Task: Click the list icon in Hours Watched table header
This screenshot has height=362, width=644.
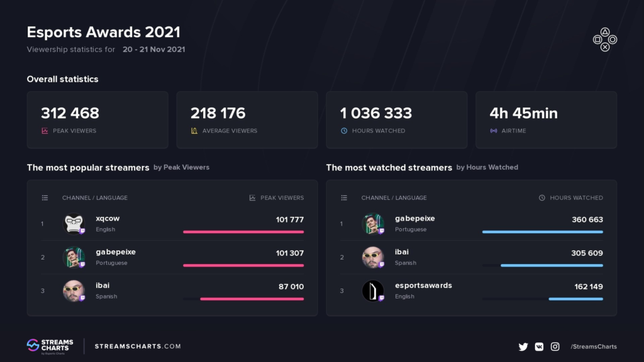Action: 344,197
